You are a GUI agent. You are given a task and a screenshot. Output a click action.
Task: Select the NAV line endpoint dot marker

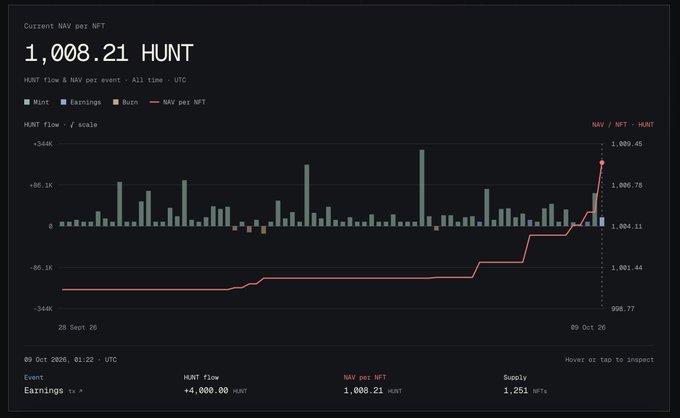tap(602, 163)
